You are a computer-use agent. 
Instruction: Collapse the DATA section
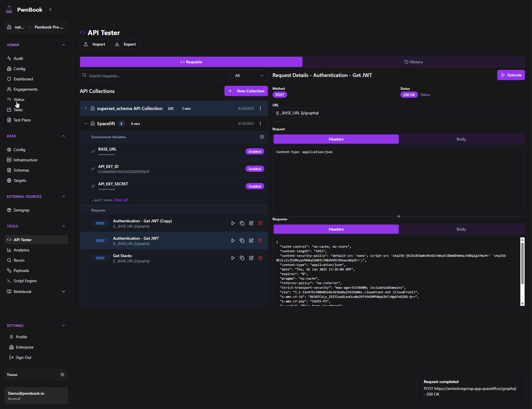[64, 136]
